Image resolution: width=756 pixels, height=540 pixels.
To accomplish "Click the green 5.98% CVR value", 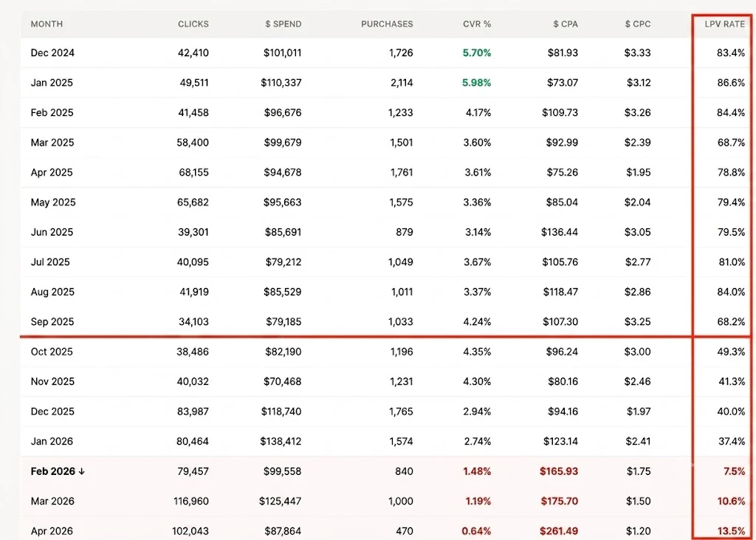I will click(477, 83).
